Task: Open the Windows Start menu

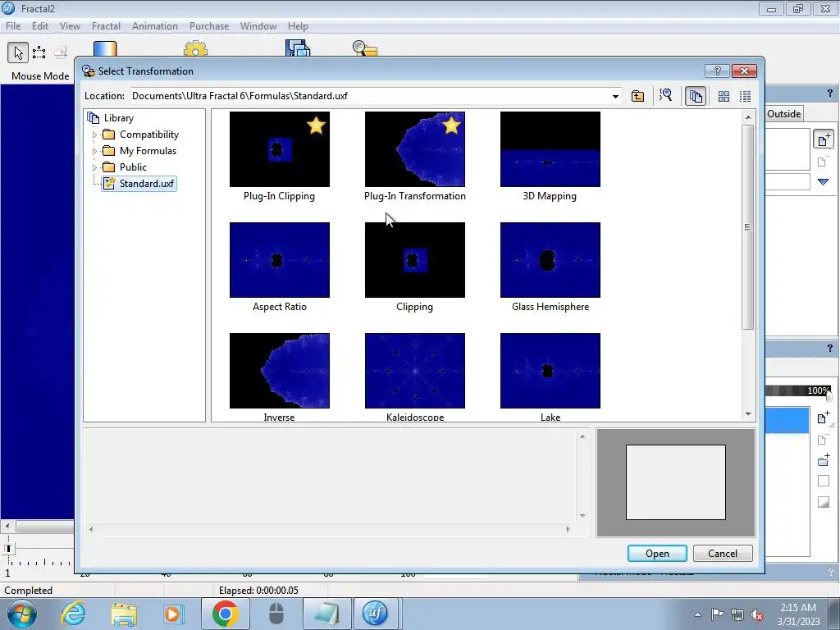Action: 22,614
